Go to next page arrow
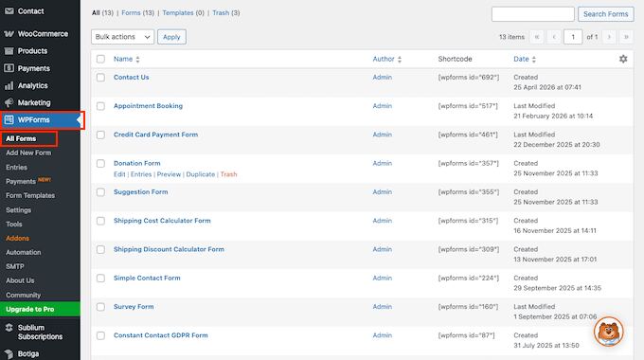644x360 pixels. [x=609, y=37]
